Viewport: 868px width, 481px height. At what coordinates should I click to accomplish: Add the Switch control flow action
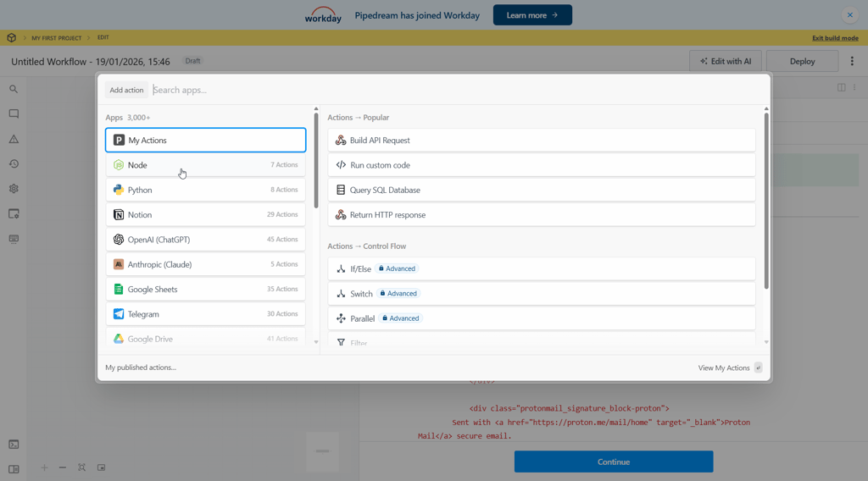click(542, 294)
